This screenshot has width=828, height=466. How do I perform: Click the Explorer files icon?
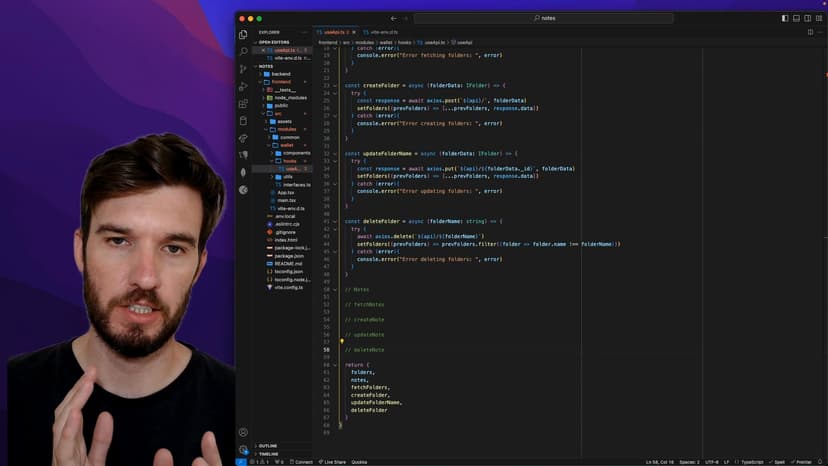click(243, 34)
